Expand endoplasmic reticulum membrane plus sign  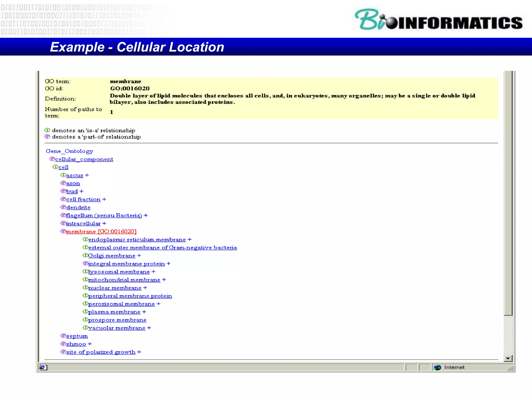click(x=190, y=240)
